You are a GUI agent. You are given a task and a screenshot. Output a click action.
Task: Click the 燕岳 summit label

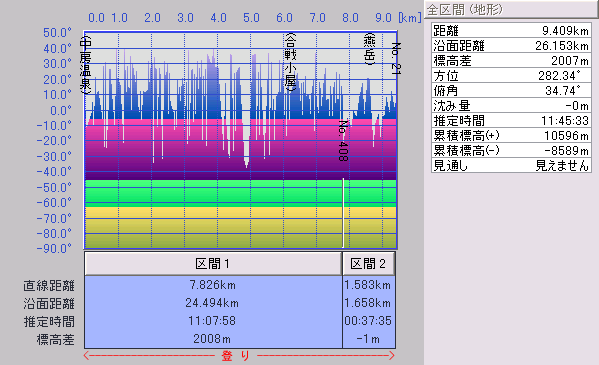369,49
